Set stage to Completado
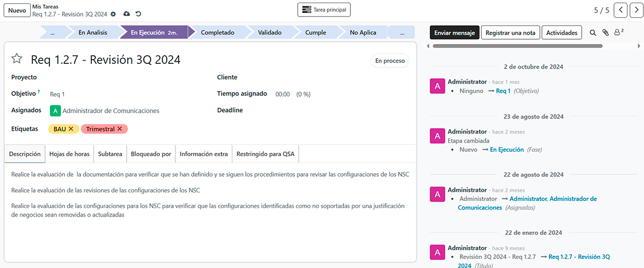This screenshot has height=268, width=644. (x=217, y=33)
